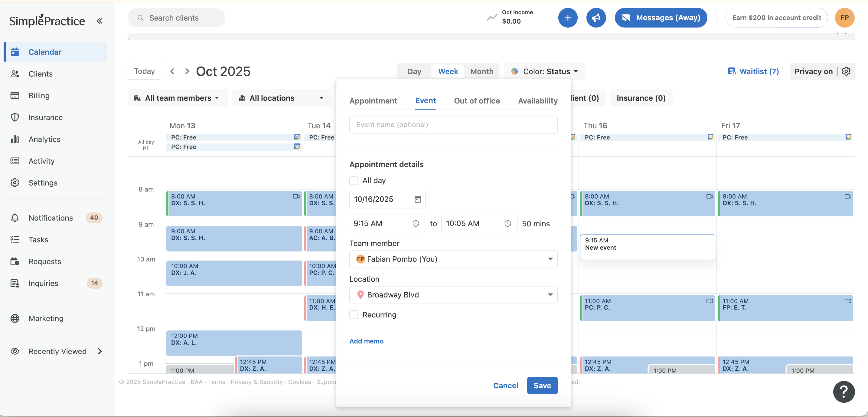Enable the All day checkbox
The width and height of the screenshot is (868, 417).
[354, 181]
